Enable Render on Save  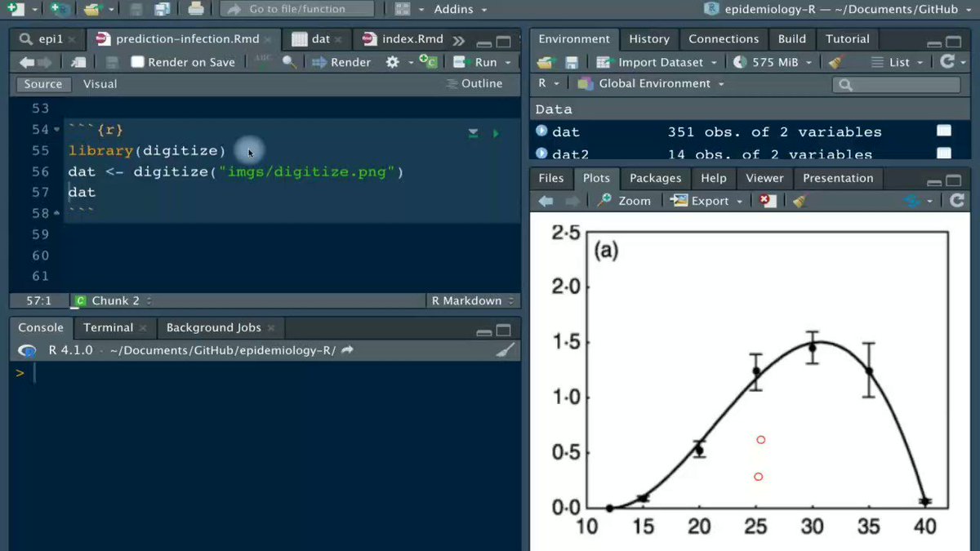point(137,61)
